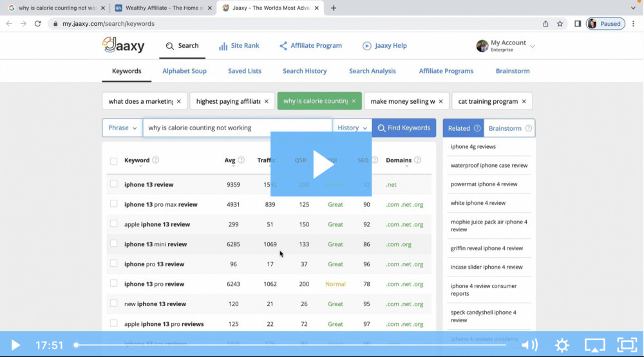Open Site Rank bar chart icon
The width and height of the screenshot is (644, 357).
click(x=223, y=46)
